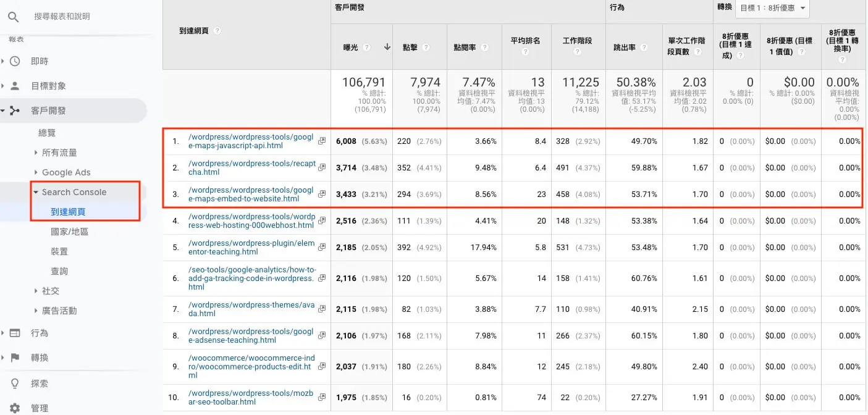Open the Discover (探索) lightbulb icon
Image resolution: width=868 pixels, height=415 pixels.
pyautogui.click(x=15, y=384)
